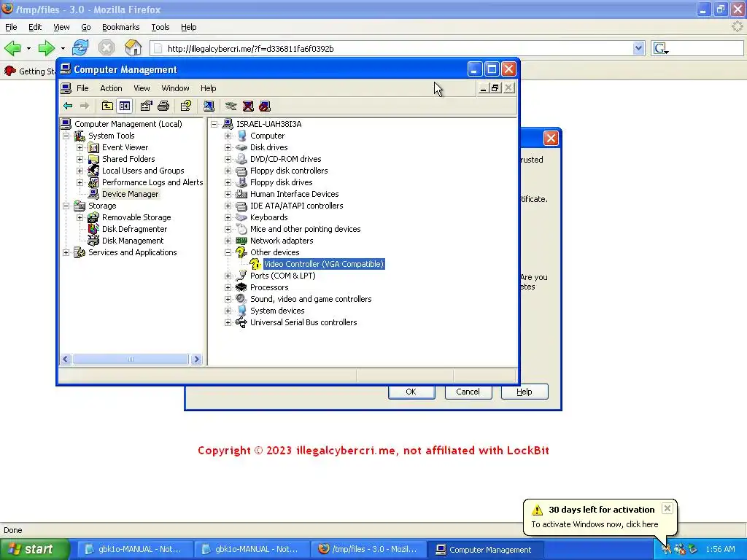Click the Windows Messenger tray icon
Viewport: 747px width, 560px height.
(x=680, y=549)
